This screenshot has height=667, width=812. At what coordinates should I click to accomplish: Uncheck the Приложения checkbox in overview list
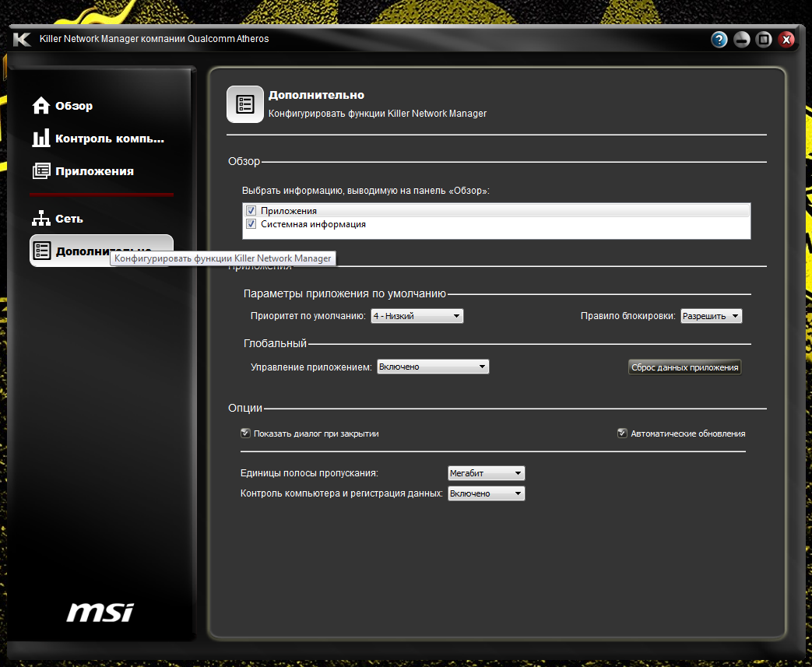point(251,211)
